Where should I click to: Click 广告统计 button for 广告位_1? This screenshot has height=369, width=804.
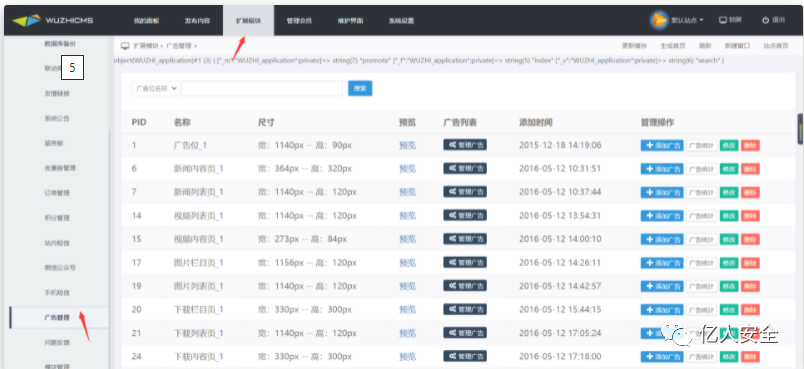point(701,146)
